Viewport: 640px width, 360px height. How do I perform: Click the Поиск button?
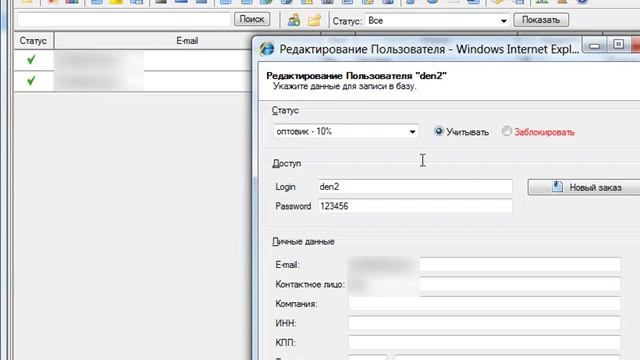[x=252, y=19]
